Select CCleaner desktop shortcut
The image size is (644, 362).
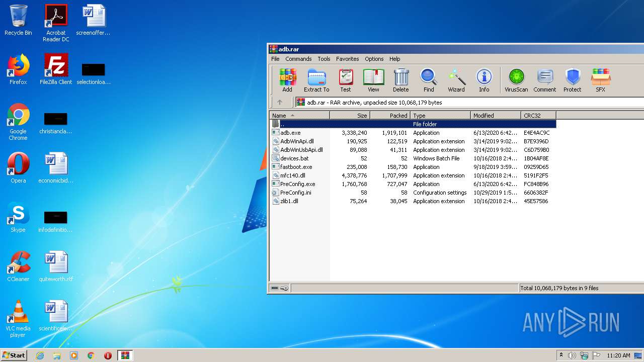click(x=18, y=266)
